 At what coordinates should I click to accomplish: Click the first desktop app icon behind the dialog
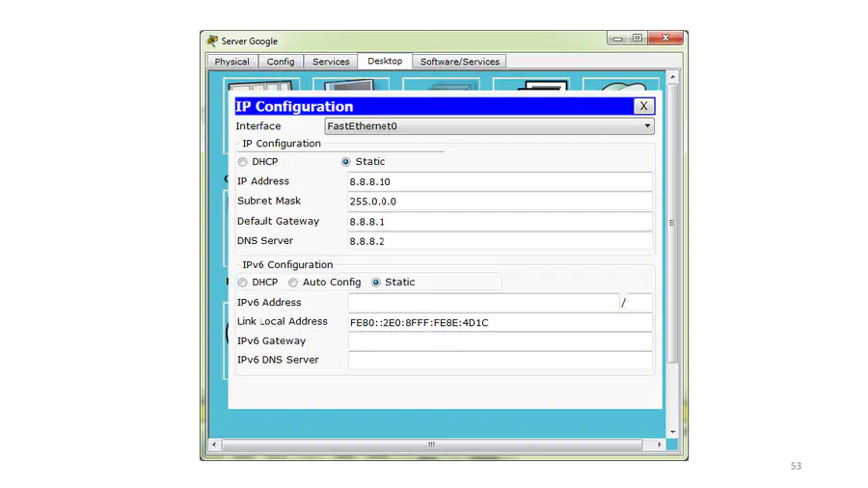(x=261, y=85)
